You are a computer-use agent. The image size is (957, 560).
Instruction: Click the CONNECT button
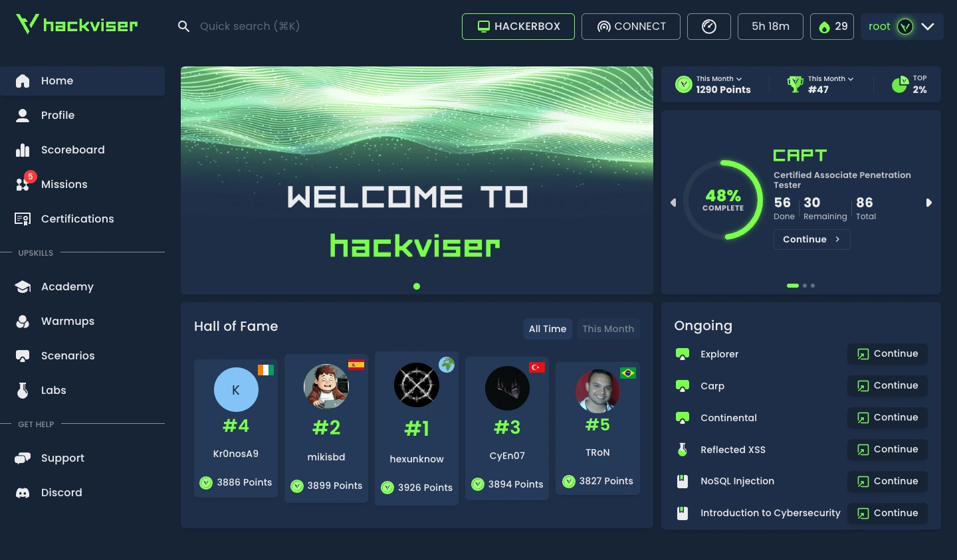(631, 27)
